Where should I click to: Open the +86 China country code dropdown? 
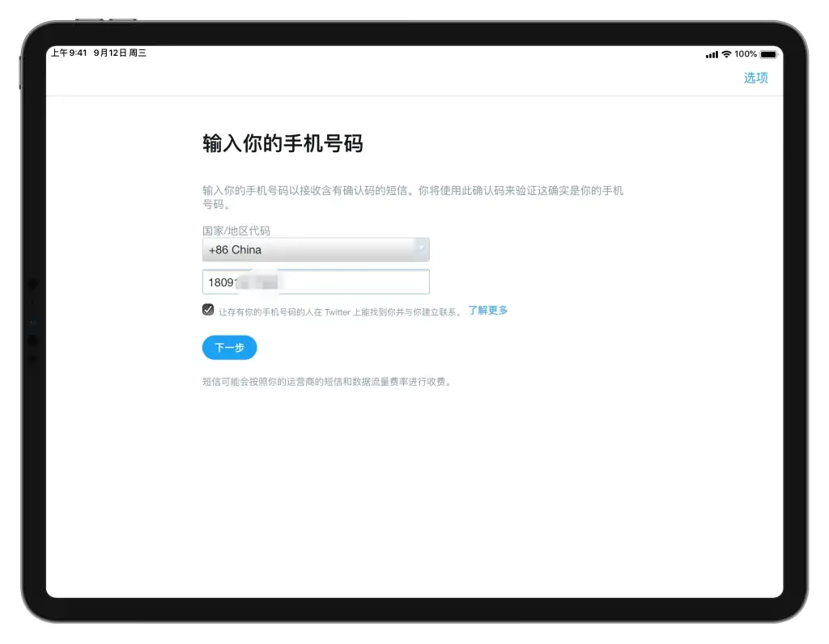(316, 250)
